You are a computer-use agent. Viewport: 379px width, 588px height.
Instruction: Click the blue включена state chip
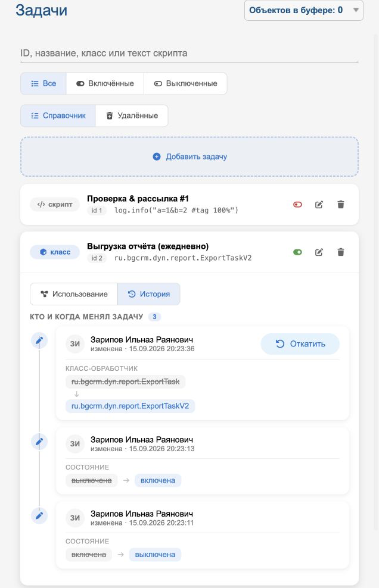[x=158, y=480]
